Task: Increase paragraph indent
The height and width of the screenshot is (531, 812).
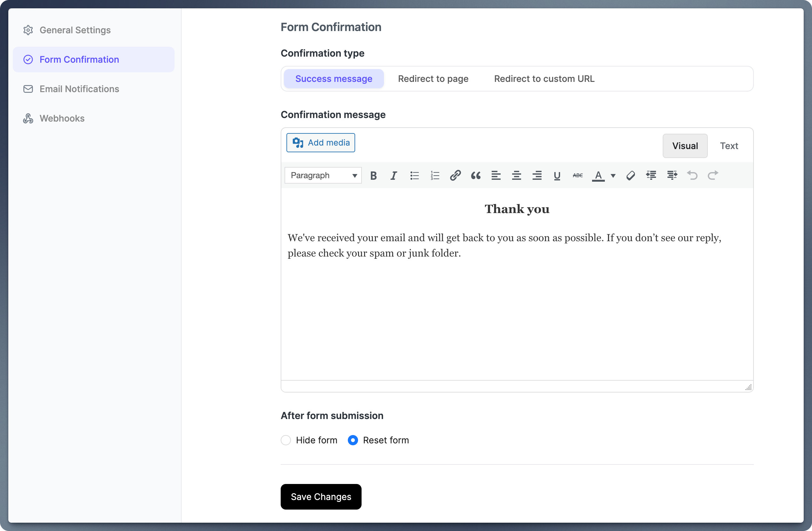Action: click(672, 176)
